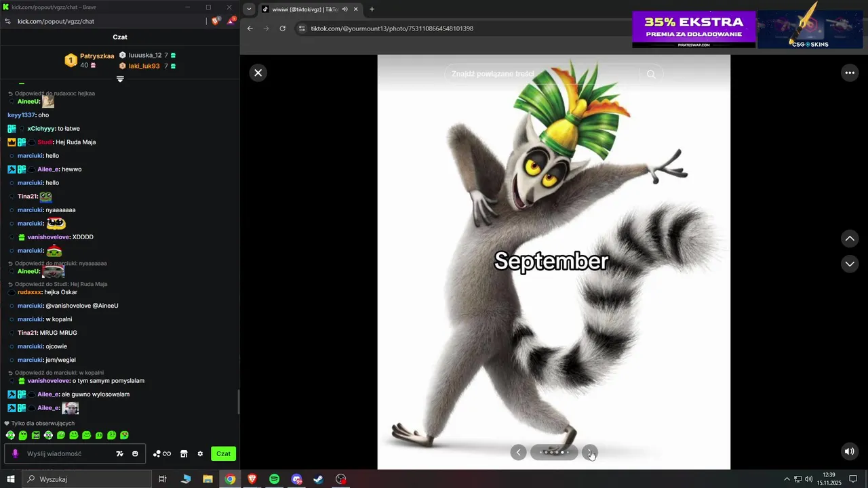Image resolution: width=868 pixels, height=488 pixels.
Task: Focus the 'Znajdź powiązane treści' search field
Action: point(542,74)
